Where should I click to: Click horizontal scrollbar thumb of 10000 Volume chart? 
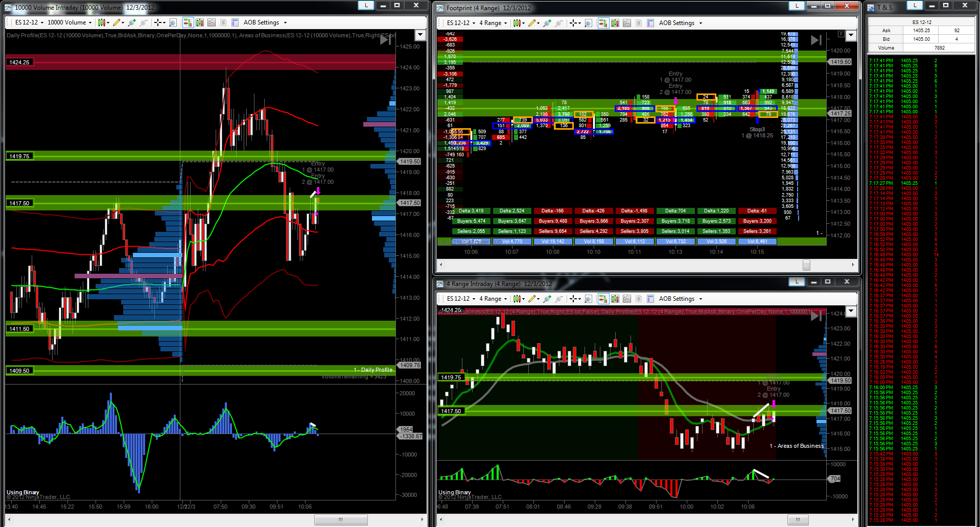(x=341, y=520)
